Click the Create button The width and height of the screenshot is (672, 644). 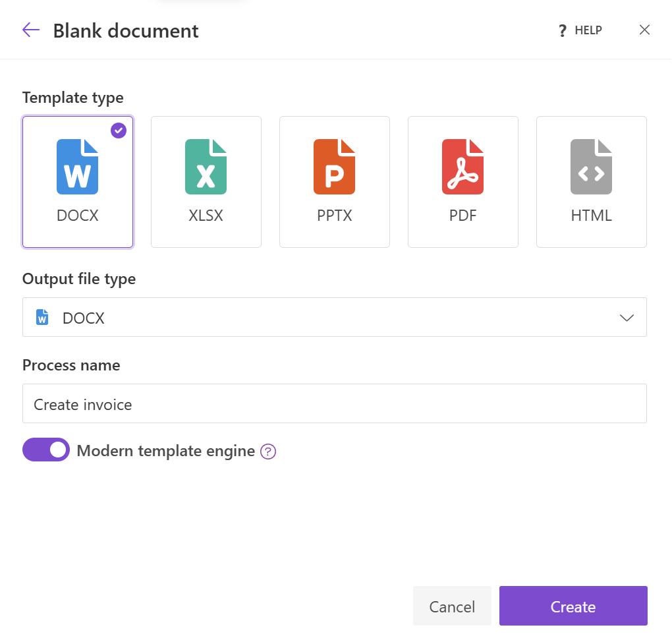573,606
